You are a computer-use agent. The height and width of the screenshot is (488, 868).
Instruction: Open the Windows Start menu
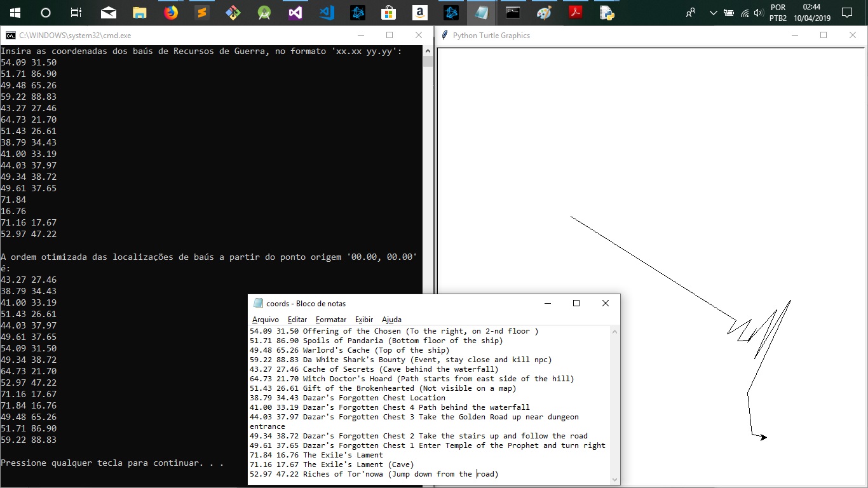(x=15, y=13)
